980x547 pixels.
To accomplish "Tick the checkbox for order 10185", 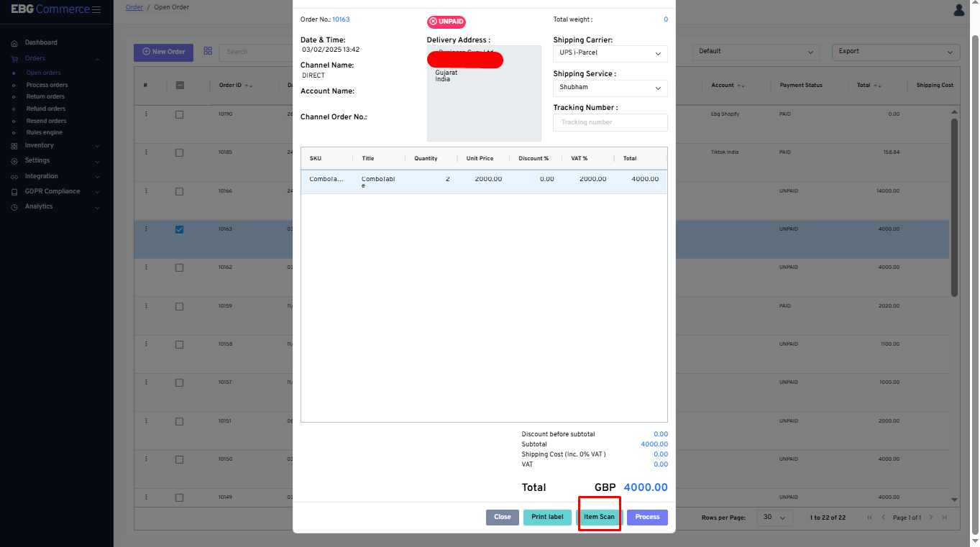I will point(180,152).
